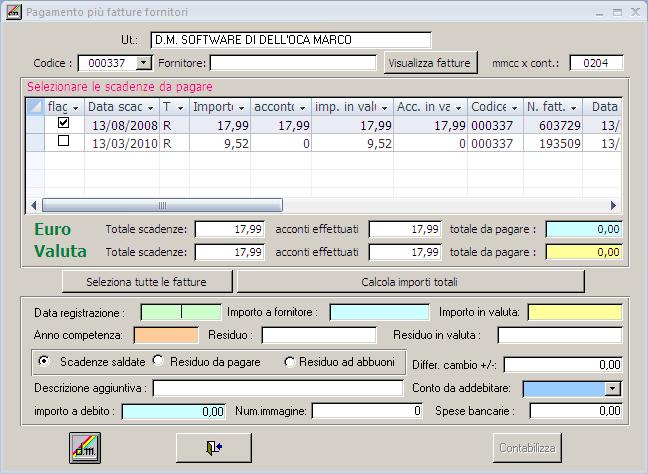Click the Euro acconti effettuati field

405,229
